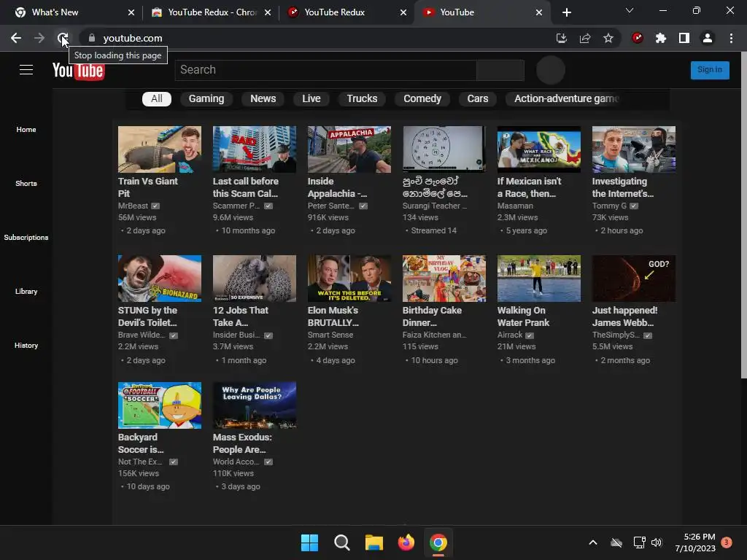Select the Cars filter chip
Viewport: 747px width, 560px height.
point(477,98)
